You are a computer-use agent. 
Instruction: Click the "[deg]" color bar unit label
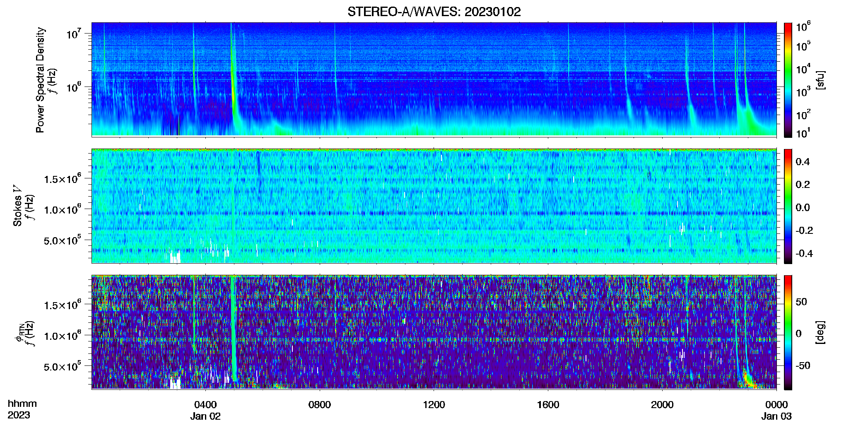820,332
